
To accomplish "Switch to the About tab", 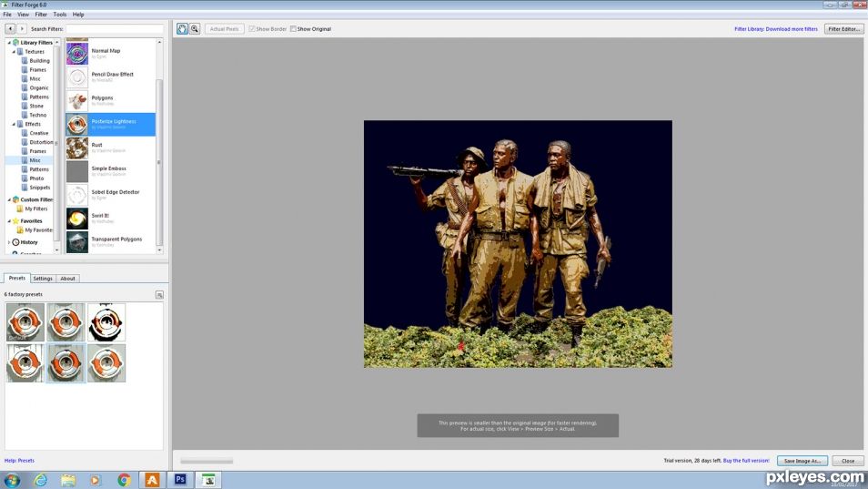I will tap(67, 279).
